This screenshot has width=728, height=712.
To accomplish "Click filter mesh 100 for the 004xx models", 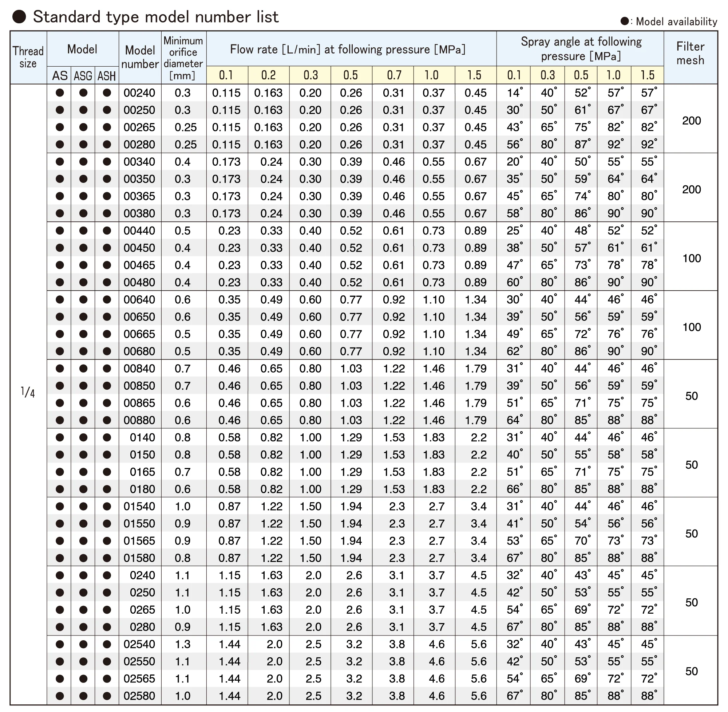I will 691,258.
